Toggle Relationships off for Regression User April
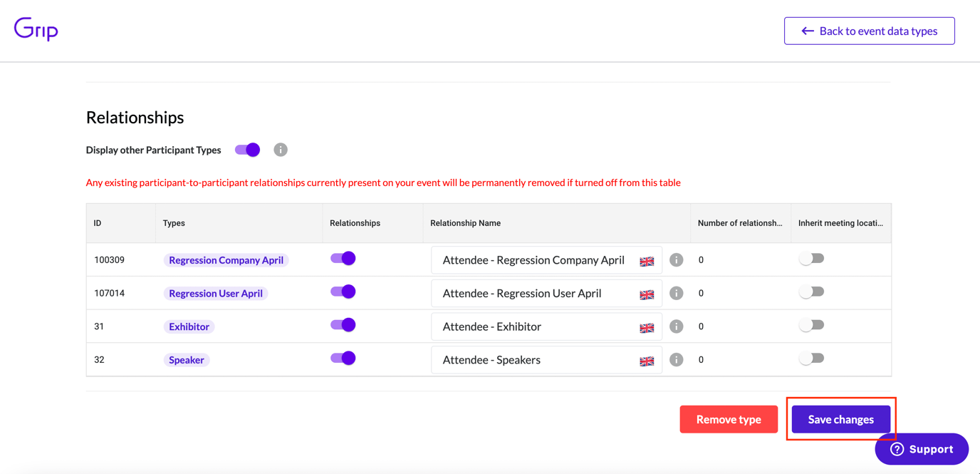This screenshot has height=474, width=980. coord(343,292)
